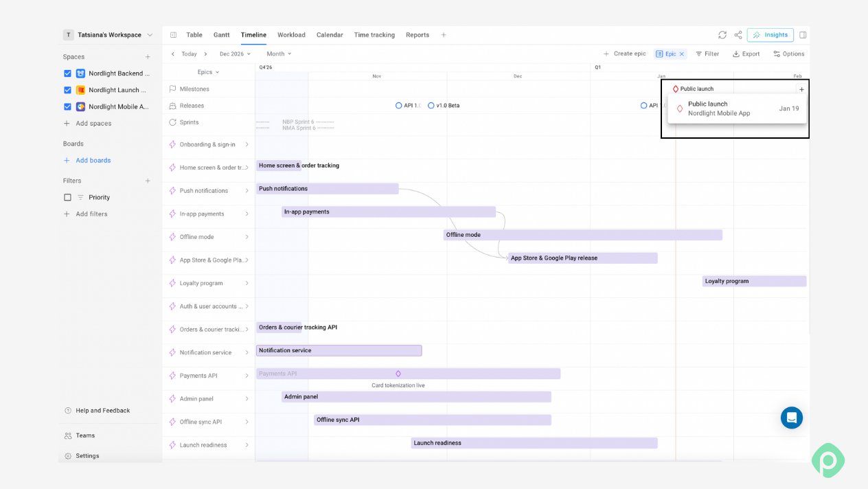
Task: Click the lightning icon for Payments API epic
Action: coord(173,376)
